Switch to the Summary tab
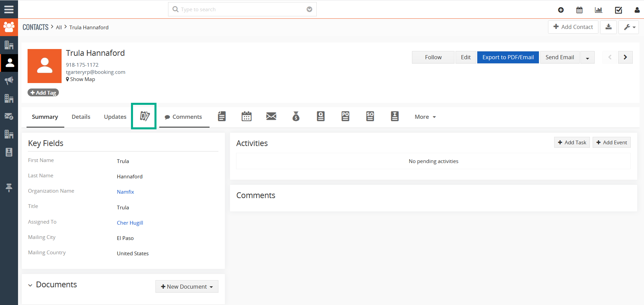This screenshot has height=305, width=644. (x=45, y=117)
